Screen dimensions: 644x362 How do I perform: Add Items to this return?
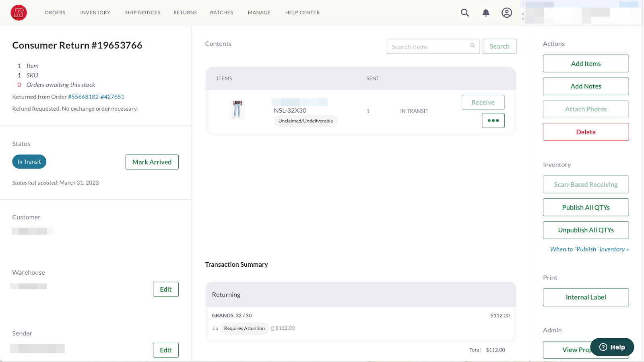pos(586,63)
